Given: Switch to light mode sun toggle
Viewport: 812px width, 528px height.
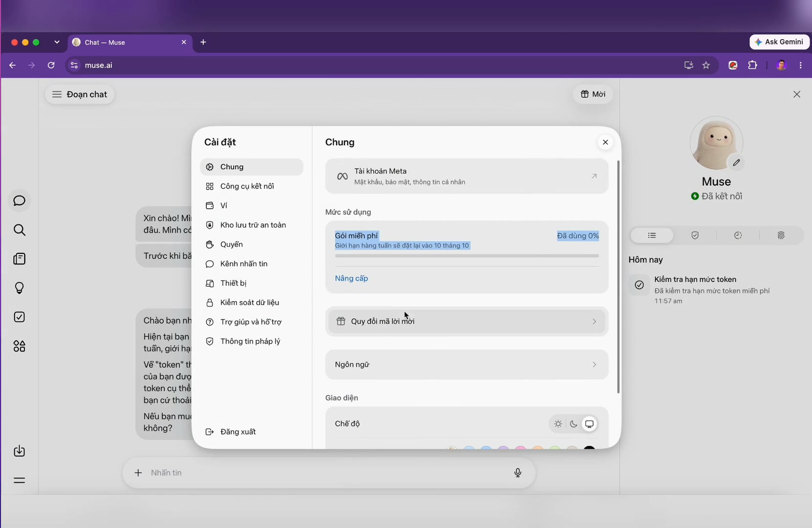Looking at the screenshot, I should [558, 424].
